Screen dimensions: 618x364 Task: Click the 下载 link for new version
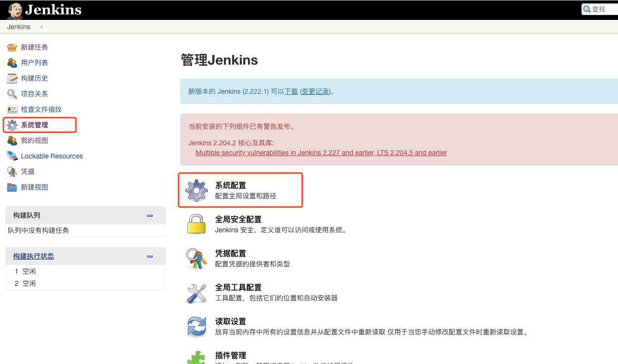pos(291,91)
